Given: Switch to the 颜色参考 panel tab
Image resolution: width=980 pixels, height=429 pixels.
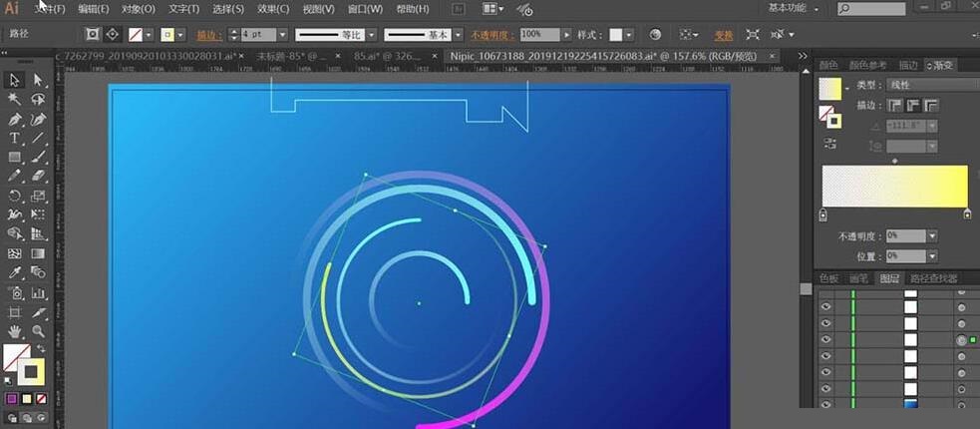Looking at the screenshot, I should tap(867, 65).
